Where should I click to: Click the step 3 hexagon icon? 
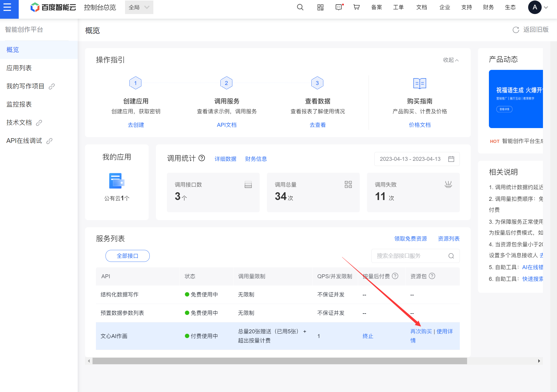(x=317, y=83)
